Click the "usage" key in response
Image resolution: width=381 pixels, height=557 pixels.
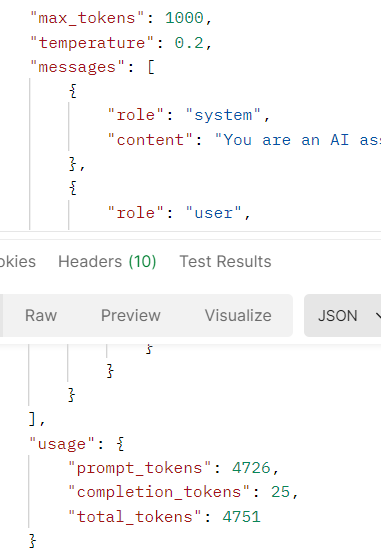pos(62,444)
